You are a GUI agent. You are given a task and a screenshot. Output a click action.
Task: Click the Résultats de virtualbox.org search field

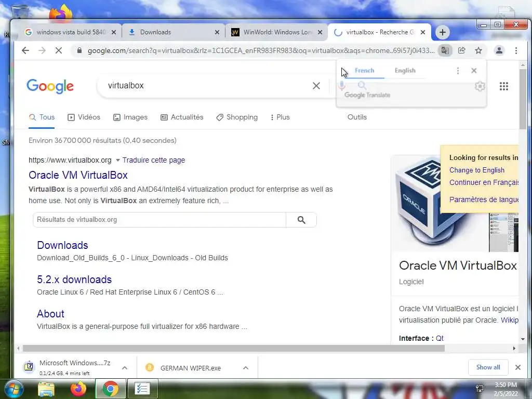pyautogui.click(x=159, y=220)
